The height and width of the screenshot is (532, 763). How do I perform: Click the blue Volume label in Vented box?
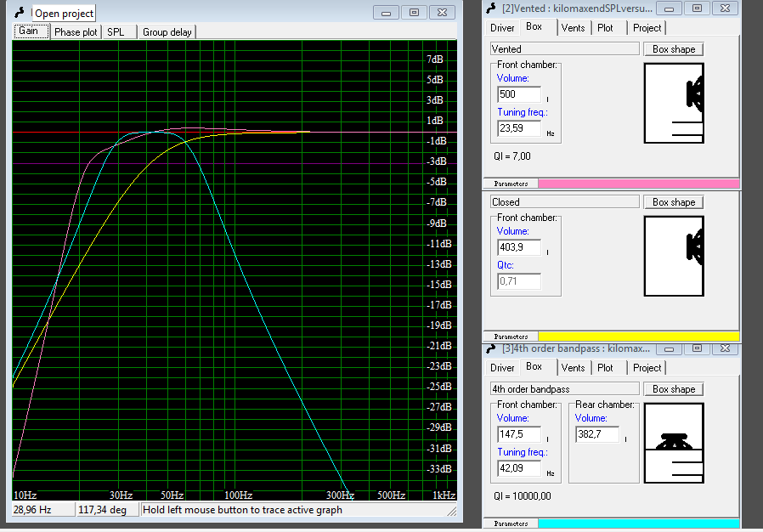512,78
